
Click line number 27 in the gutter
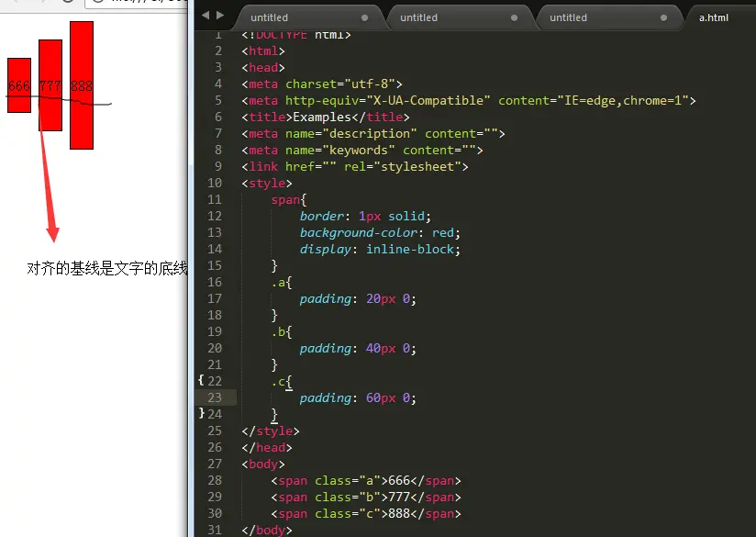click(215, 464)
